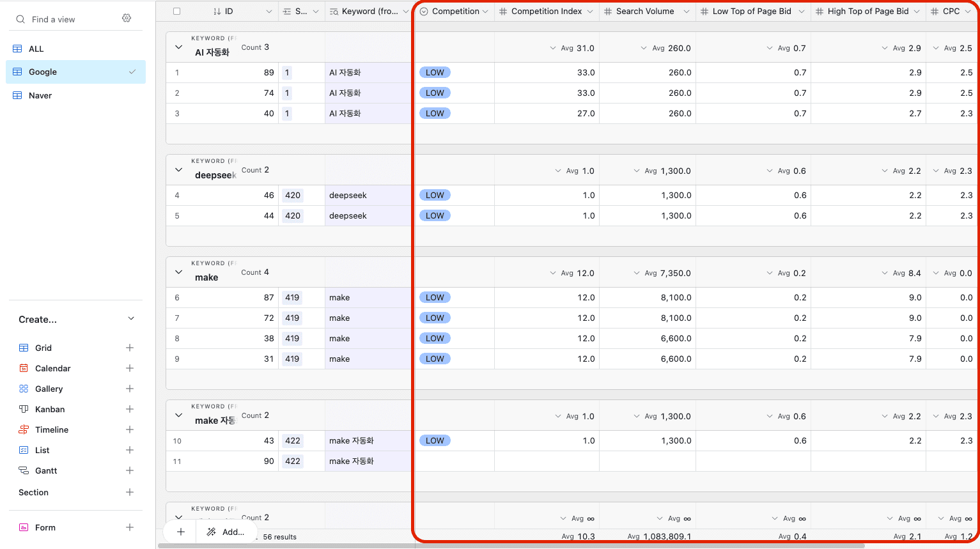Click linked record 419 in row 6
The image size is (980, 549).
(292, 297)
